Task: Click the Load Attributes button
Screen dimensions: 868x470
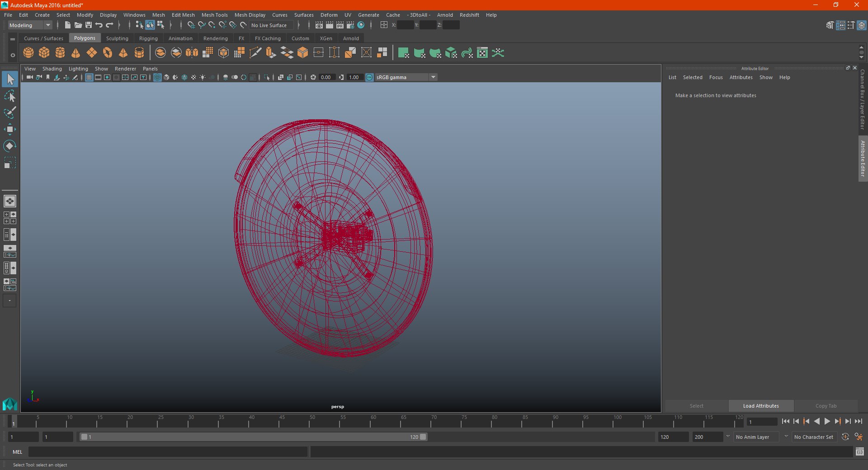Action: 761,406
